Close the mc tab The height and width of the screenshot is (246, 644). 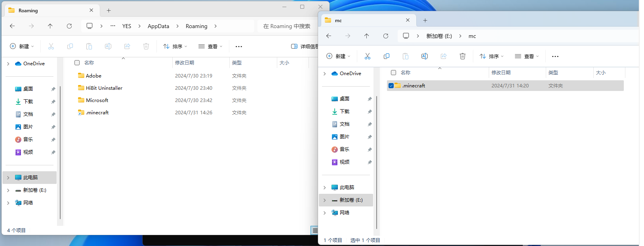[x=408, y=21]
